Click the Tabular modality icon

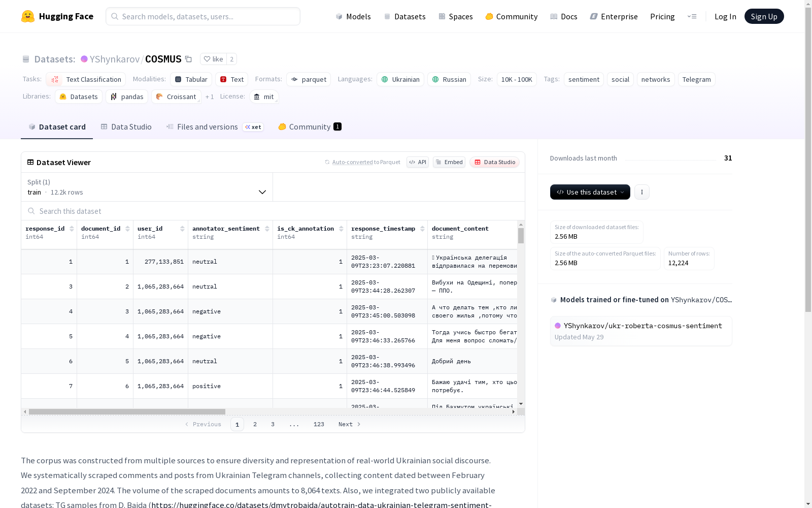pos(178,79)
